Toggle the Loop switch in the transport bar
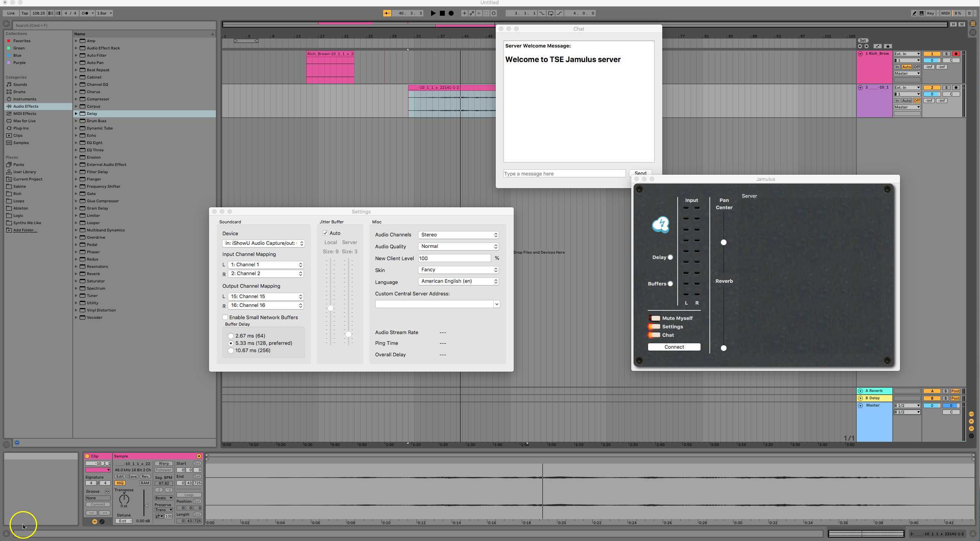Image resolution: width=980 pixels, height=541 pixels. pos(550,13)
